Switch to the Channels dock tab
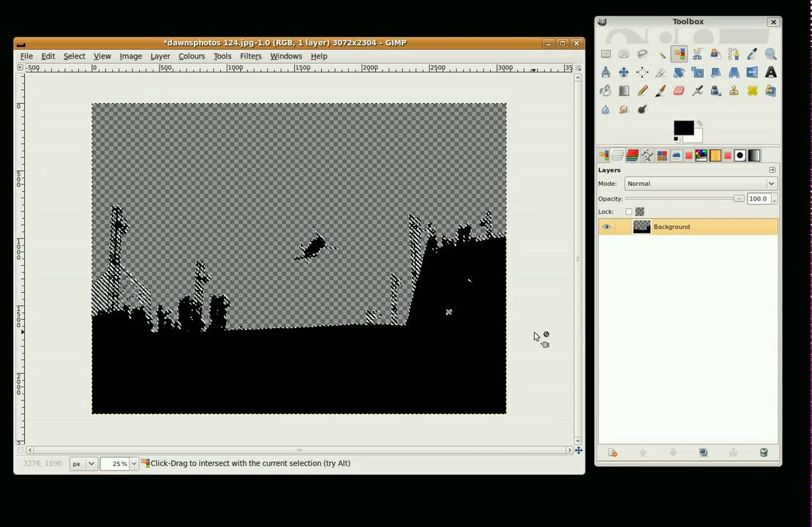The height and width of the screenshot is (527, 812). pyautogui.click(x=632, y=155)
